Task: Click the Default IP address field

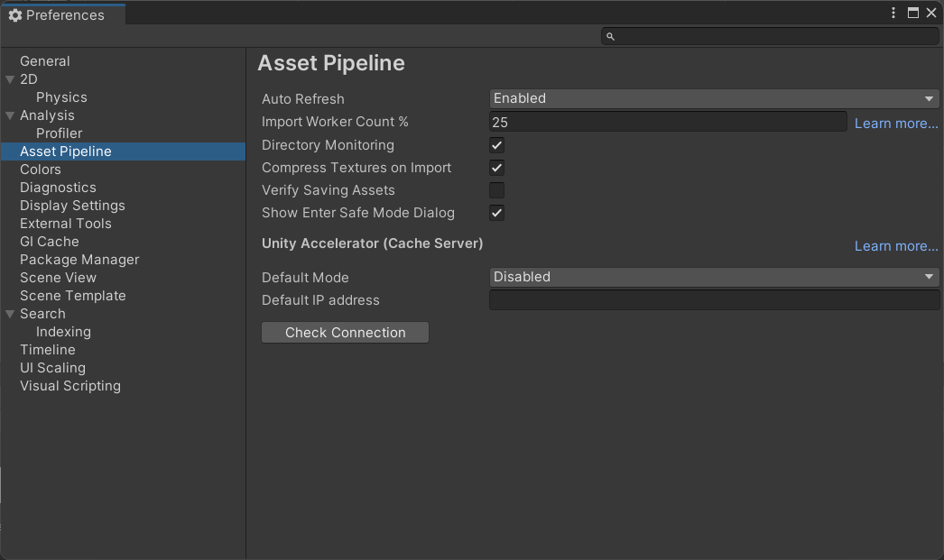Action: tap(713, 299)
